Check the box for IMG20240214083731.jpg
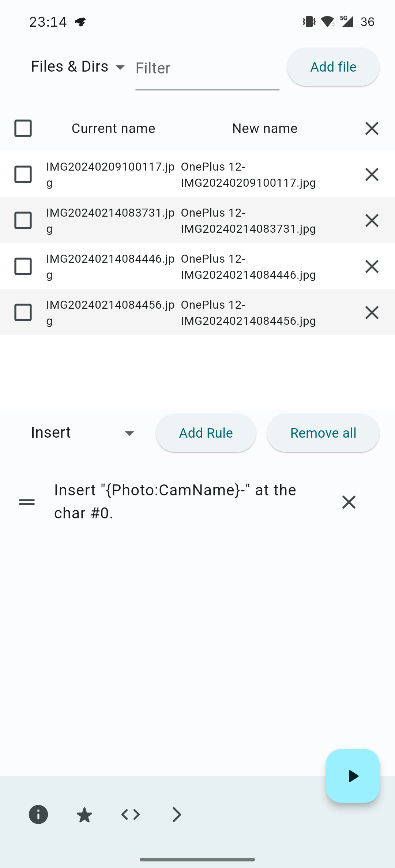The height and width of the screenshot is (868, 395). click(x=23, y=220)
